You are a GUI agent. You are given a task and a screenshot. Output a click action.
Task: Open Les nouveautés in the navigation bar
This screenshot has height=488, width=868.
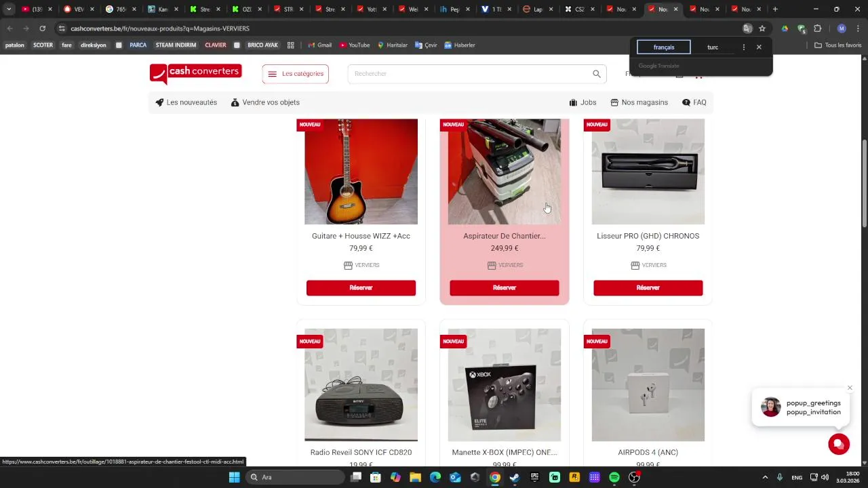(186, 102)
